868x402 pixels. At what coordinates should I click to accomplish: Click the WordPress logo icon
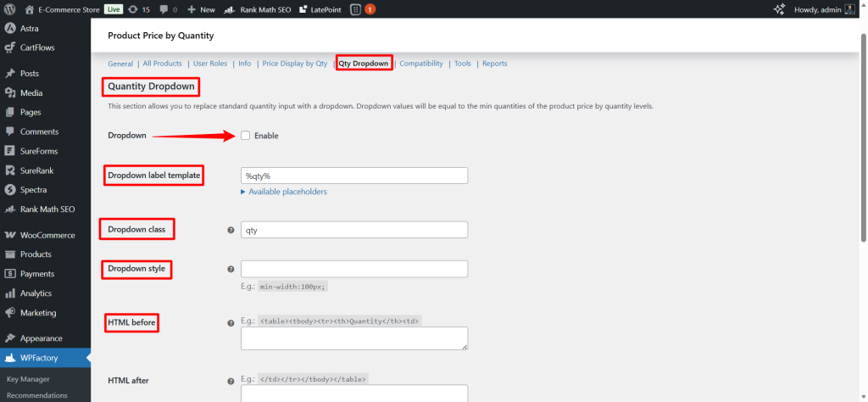12,9
